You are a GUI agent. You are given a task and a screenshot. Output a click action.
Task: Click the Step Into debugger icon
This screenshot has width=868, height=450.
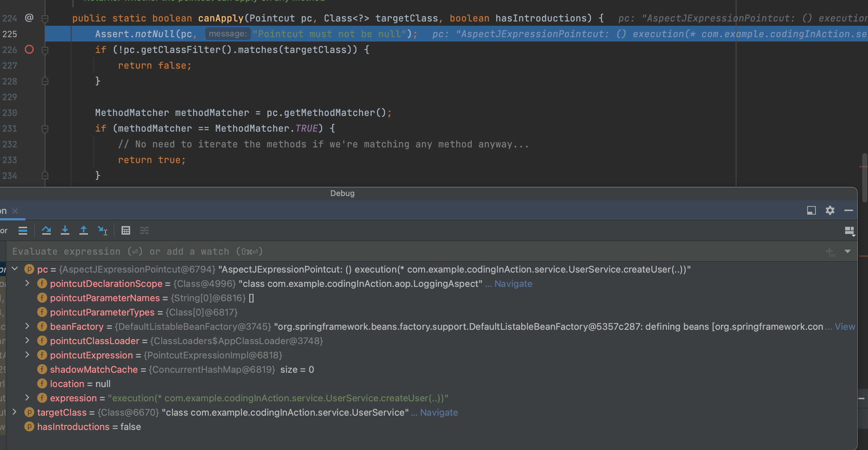tap(65, 230)
